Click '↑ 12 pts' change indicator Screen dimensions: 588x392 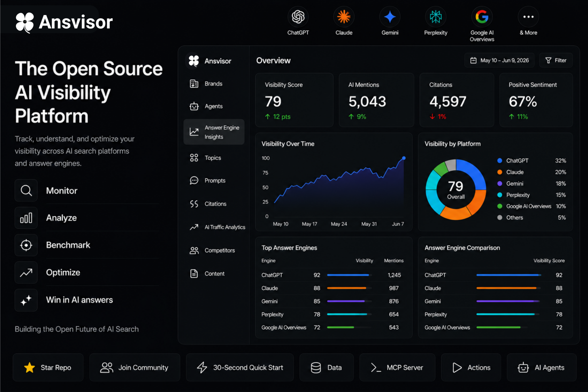click(278, 117)
